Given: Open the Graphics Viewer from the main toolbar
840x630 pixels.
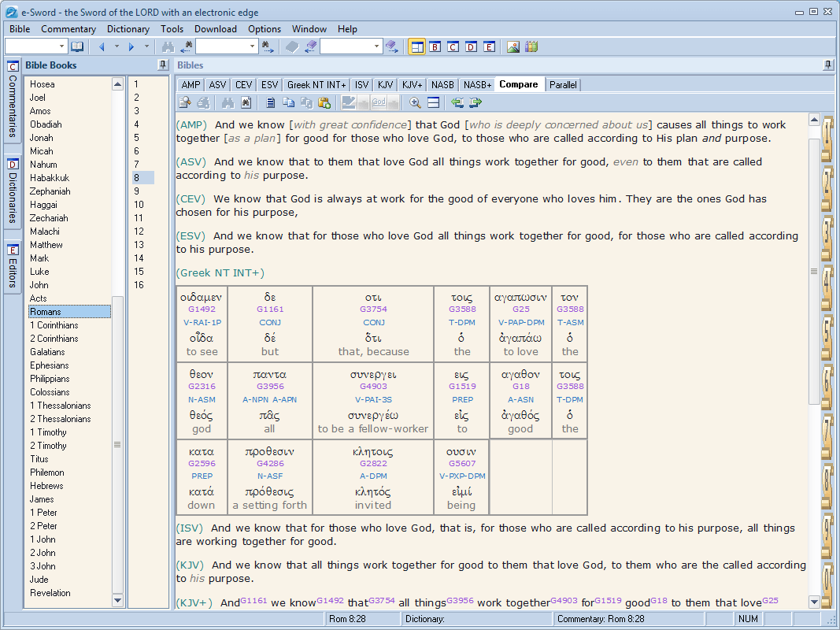Looking at the screenshot, I should (513, 46).
